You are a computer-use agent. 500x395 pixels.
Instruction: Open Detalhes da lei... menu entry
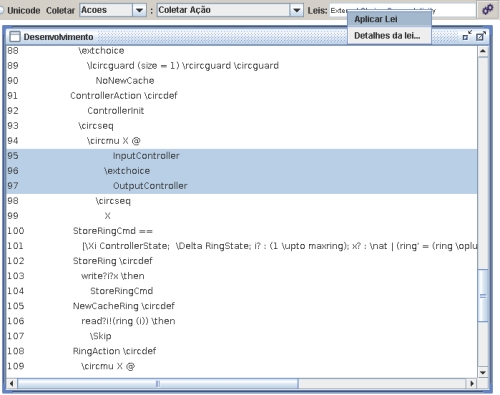tap(389, 36)
